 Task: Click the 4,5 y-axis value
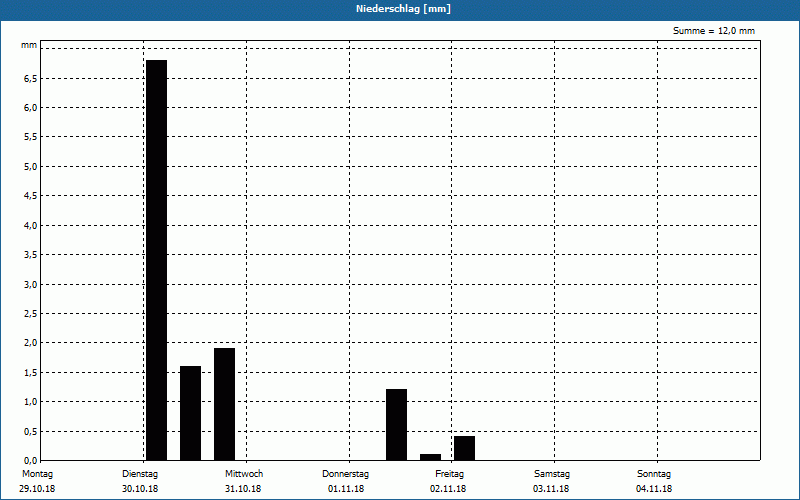(x=31, y=196)
